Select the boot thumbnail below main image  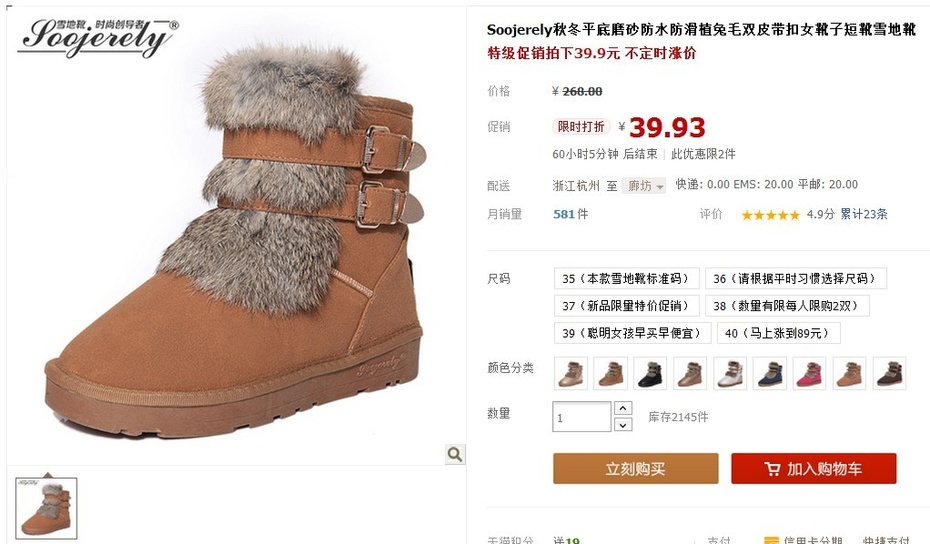pos(46,508)
